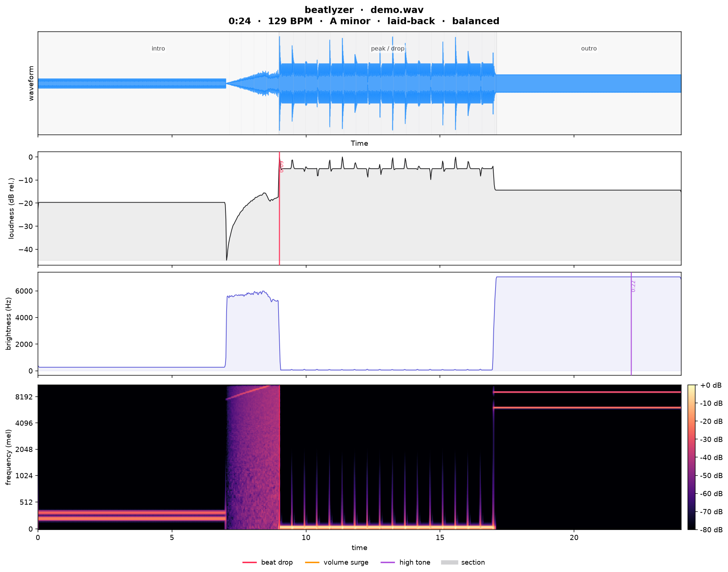Click the 'high tone' legend entry
Image resolution: width=728 pixels, height=572 pixels.
tap(406, 562)
